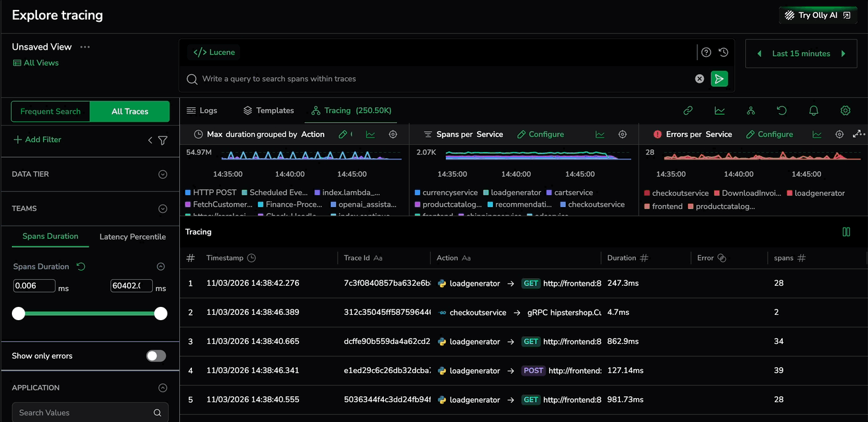Open the column layout icon above the table

[x=846, y=232]
